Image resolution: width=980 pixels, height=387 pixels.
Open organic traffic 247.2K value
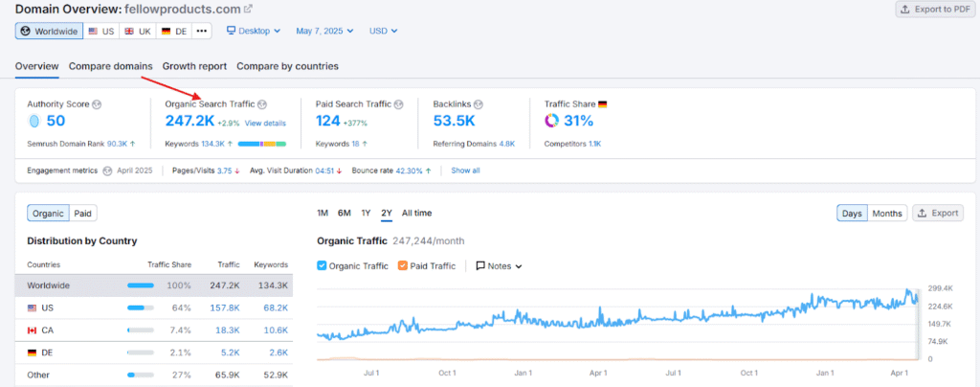point(189,122)
